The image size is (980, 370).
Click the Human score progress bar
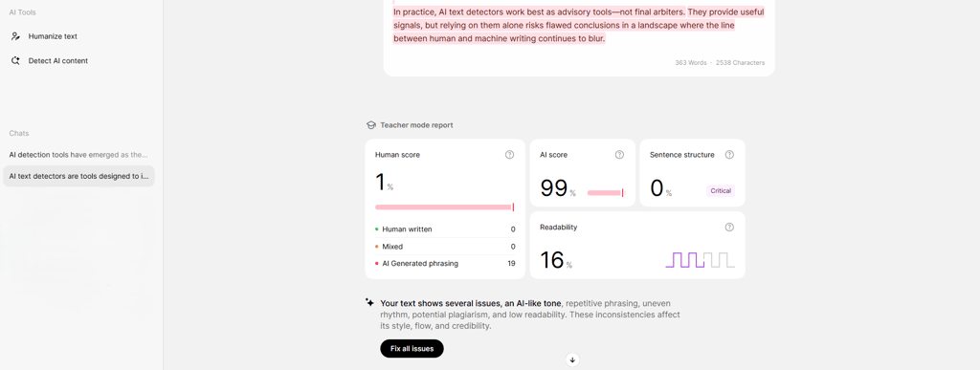(x=444, y=207)
